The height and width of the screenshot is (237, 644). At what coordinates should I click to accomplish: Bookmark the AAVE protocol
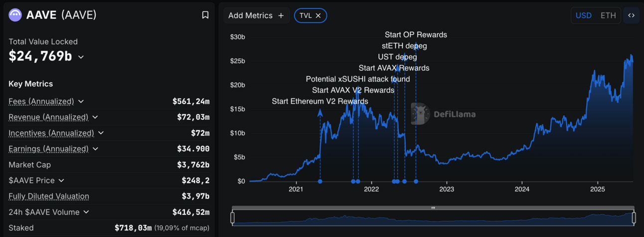point(205,15)
